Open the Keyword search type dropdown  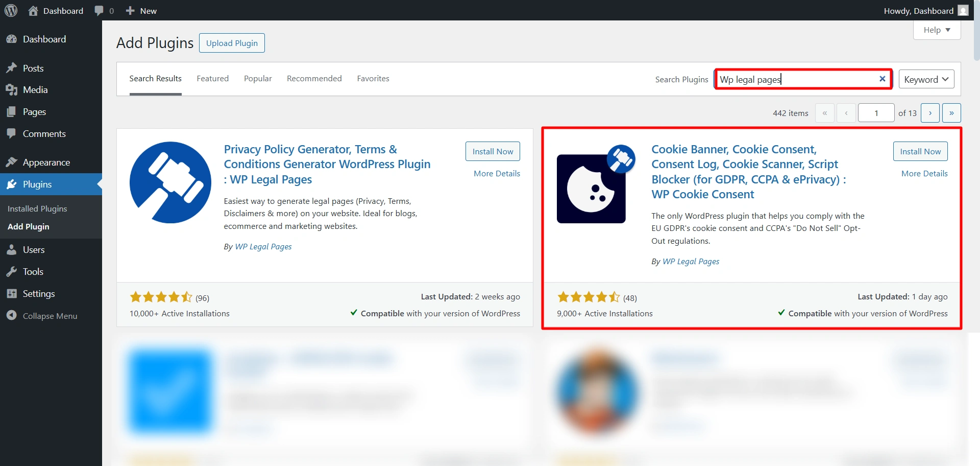pos(926,79)
